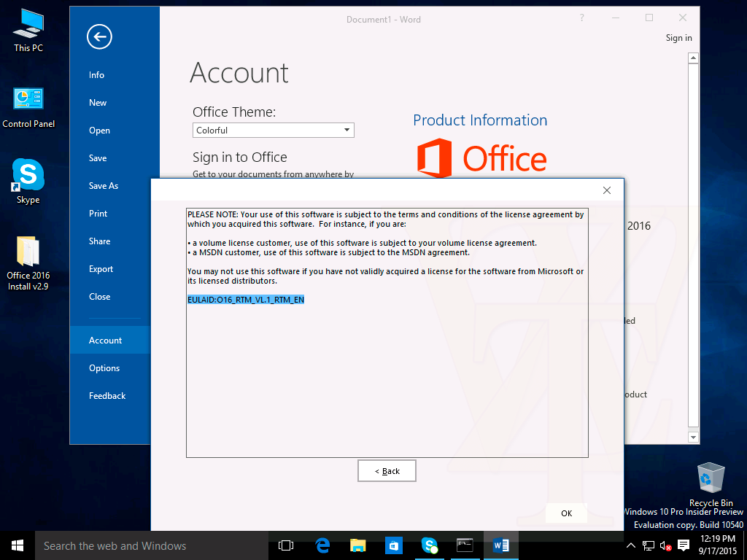Select Close in the backstage menu

[x=99, y=296]
